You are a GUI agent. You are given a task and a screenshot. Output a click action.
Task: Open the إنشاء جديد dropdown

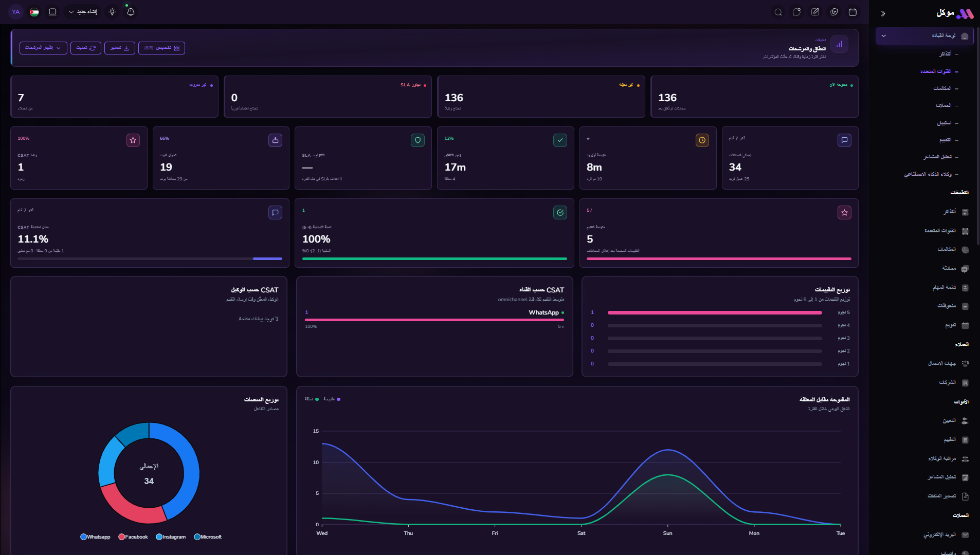[x=83, y=12]
